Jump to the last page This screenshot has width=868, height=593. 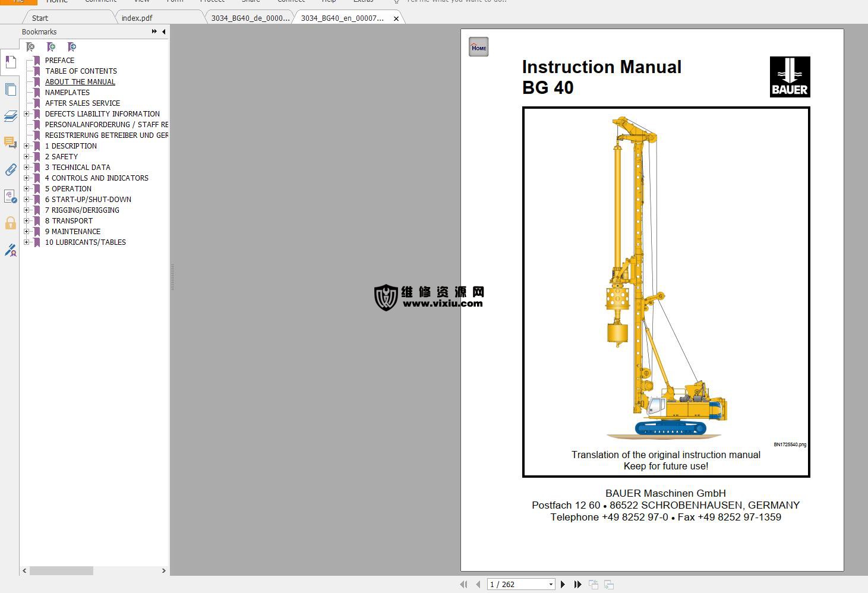click(577, 585)
